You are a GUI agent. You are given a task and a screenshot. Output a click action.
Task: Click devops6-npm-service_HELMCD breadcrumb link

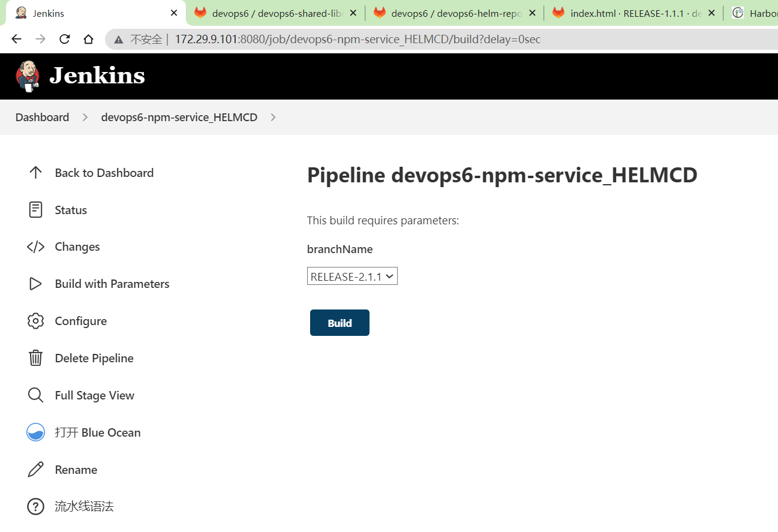click(x=179, y=118)
